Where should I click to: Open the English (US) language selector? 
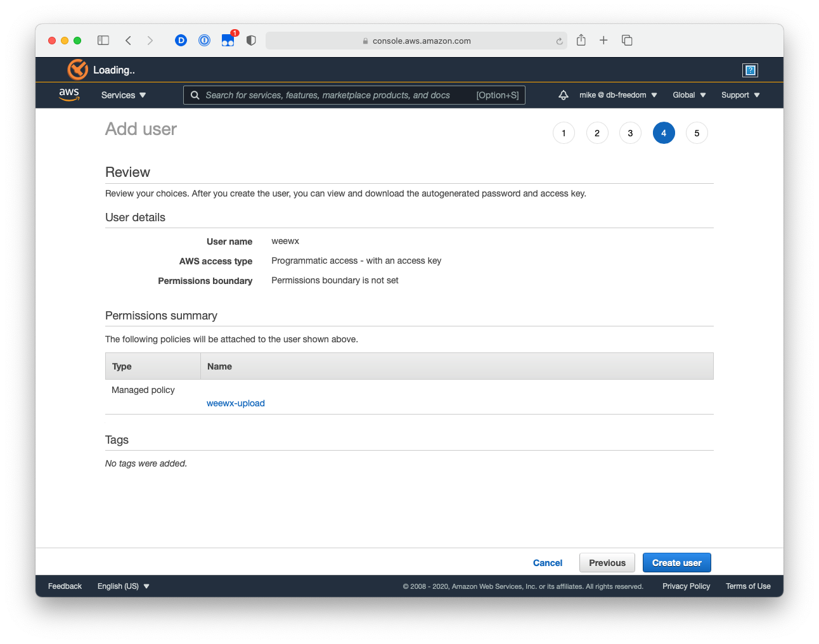point(124,586)
